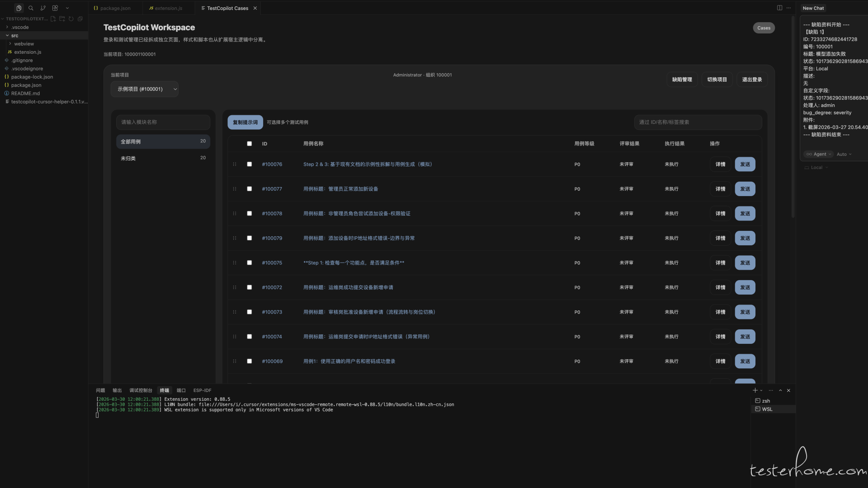This screenshot has height=488, width=868.
Task: Open the Extensions view icon
Action: point(55,8)
